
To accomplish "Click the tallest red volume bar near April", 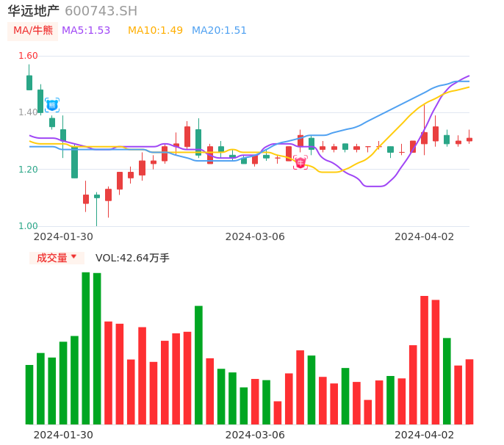I will click(425, 360).
